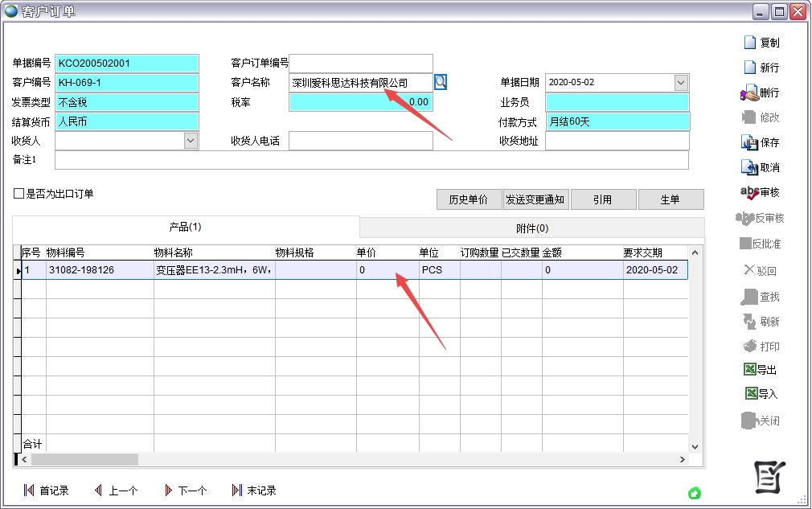Click the 客户订单编号 input field
The image size is (812, 509).
(x=360, y=64)
